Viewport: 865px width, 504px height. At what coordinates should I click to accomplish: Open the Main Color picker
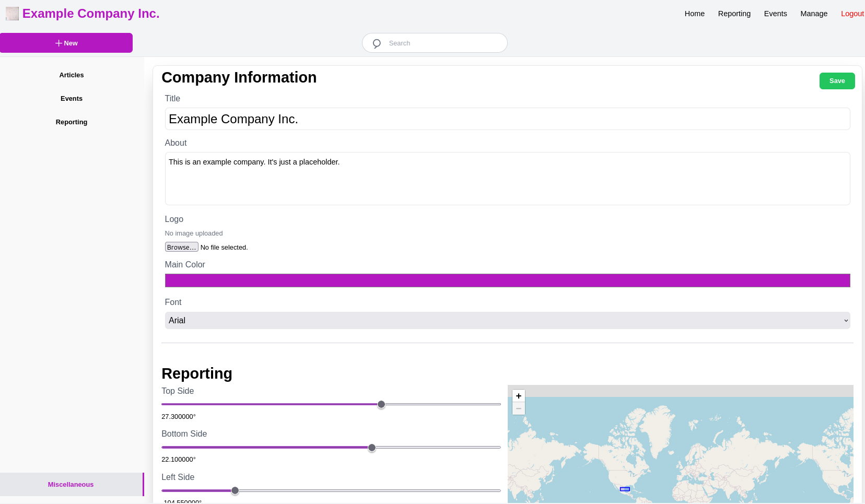point(507,280)
